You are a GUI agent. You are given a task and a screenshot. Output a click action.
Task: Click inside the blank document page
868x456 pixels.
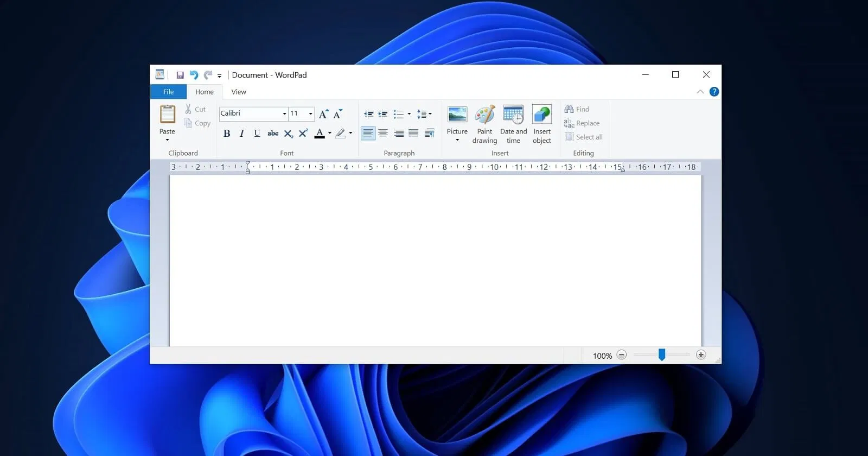click(x=434, y=261)
